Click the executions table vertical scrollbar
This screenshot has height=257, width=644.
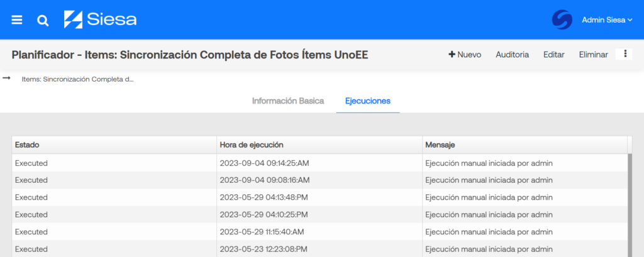point(630,205)
